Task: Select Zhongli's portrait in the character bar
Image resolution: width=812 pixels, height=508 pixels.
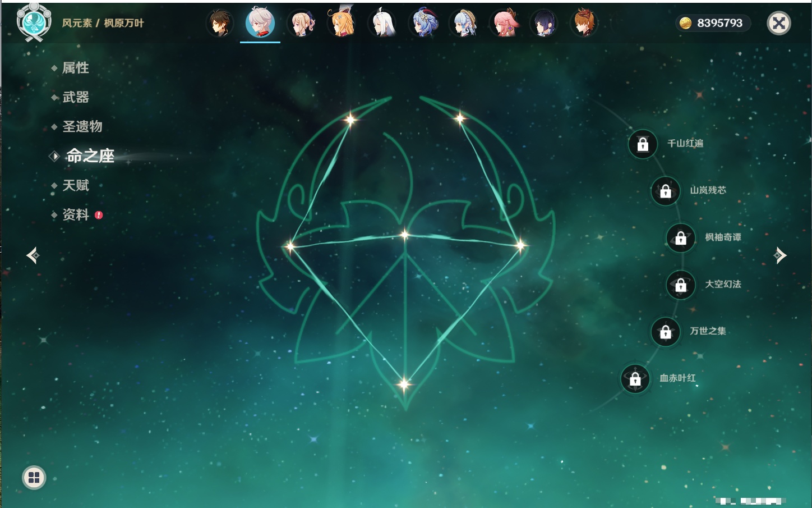Action: (x=219, y=24)
